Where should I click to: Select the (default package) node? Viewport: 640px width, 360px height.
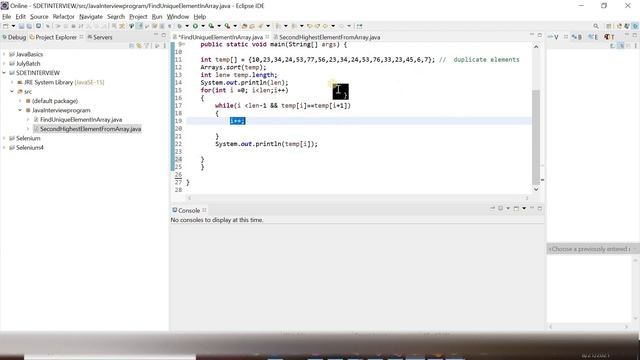[51, 101]
